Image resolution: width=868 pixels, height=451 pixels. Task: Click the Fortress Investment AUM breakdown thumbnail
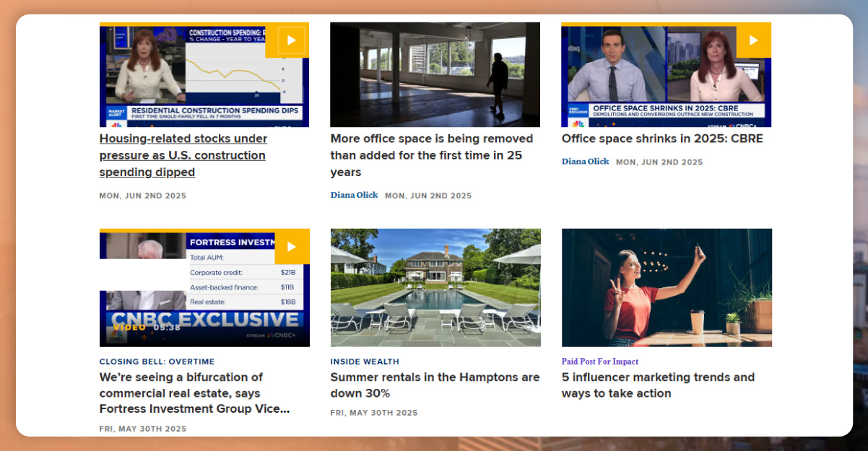(x=204, y=287)
